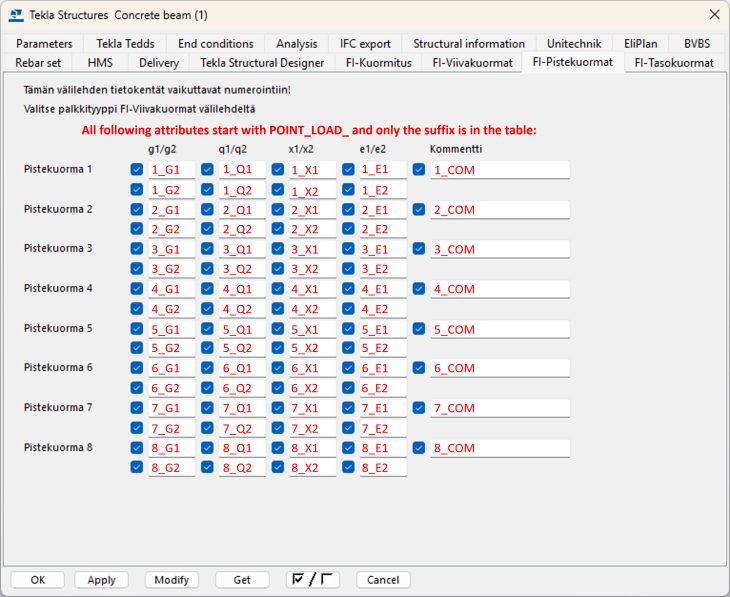The height and width of the screenshot is (597, 730).
Task: Click the Apply button
Action: click(x=101, y=580)
